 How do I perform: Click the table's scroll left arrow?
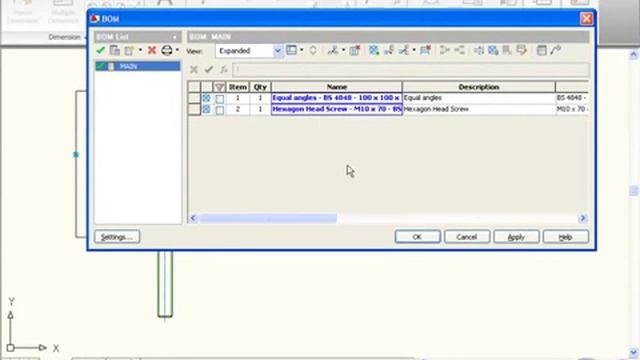(193, 218)
